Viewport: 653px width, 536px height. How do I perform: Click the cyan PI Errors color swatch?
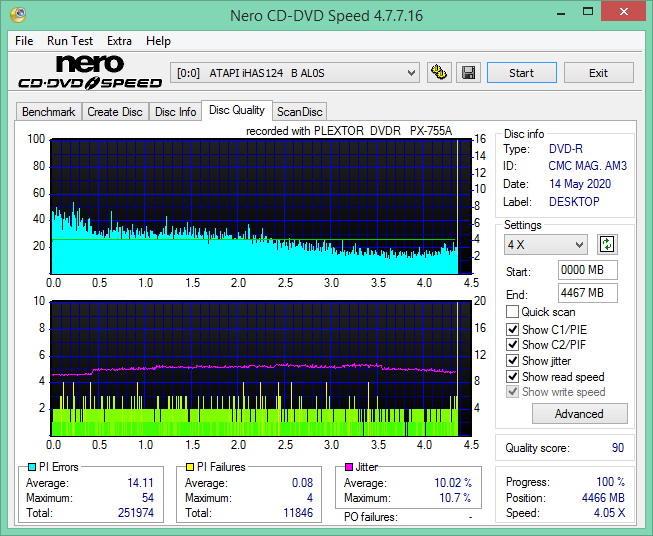(x=32, y=467)
